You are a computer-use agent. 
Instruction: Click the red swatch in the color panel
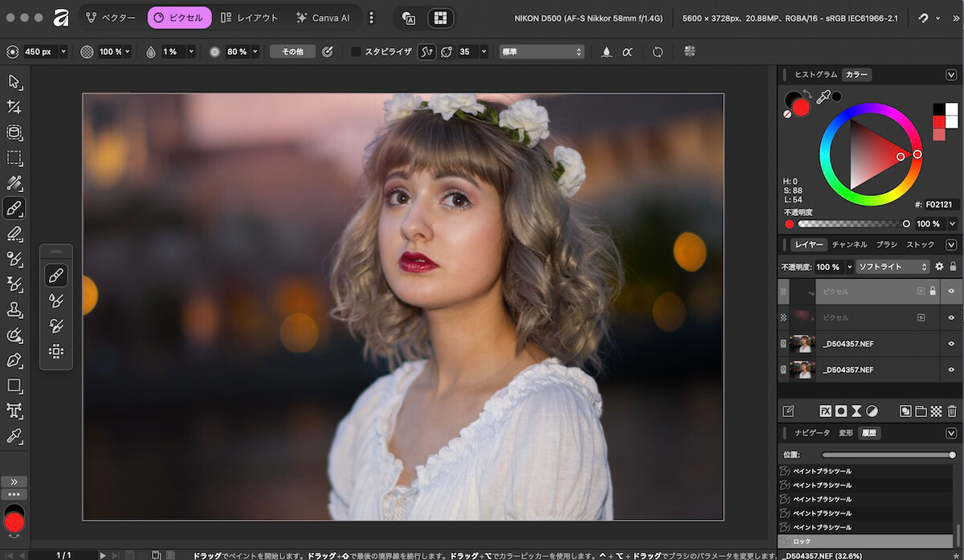(x=939, y=121)
